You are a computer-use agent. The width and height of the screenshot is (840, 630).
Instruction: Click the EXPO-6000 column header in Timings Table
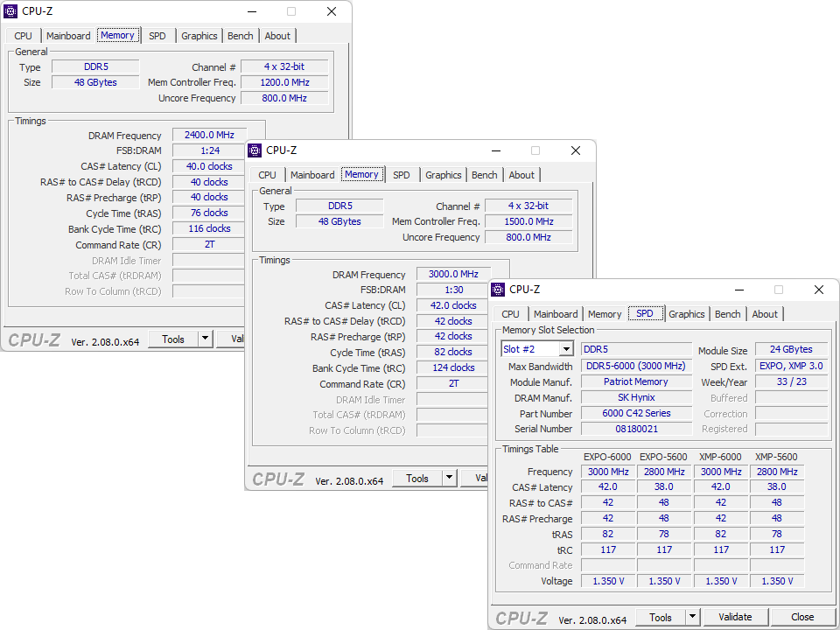click(607, 457)
